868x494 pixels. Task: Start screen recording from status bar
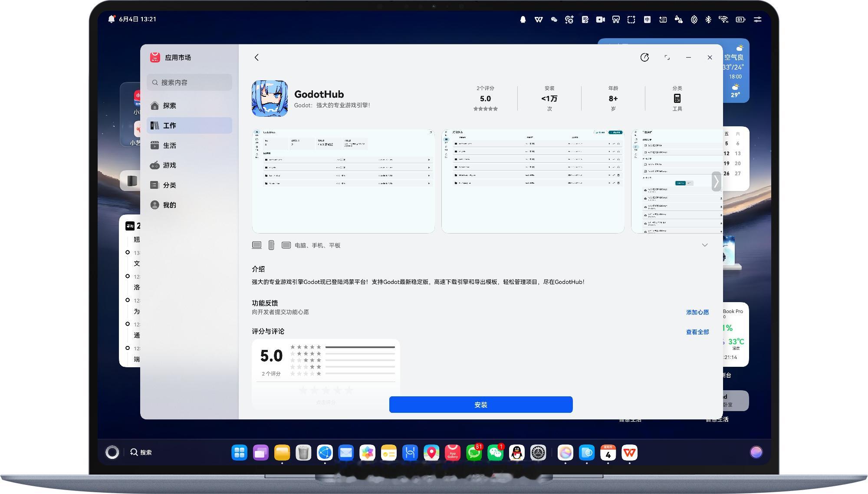click(600, 20)
